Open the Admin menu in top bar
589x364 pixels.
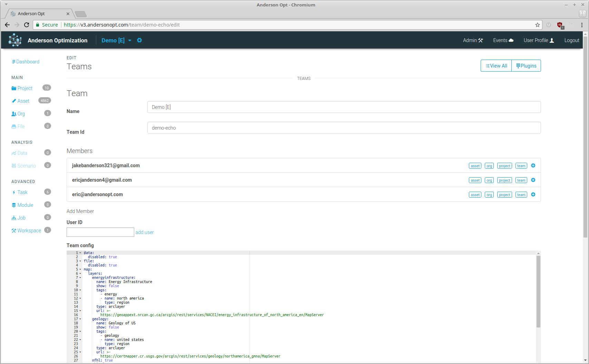click(473, 40)
